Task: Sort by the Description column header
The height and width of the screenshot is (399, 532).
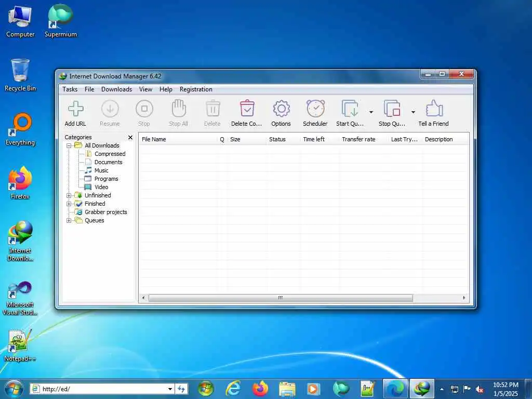Action: (x=445, y=139)
